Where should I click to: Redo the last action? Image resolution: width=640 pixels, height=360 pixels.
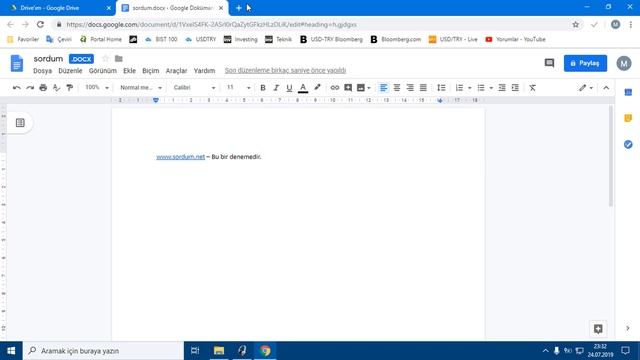click(x=30, y=88)
